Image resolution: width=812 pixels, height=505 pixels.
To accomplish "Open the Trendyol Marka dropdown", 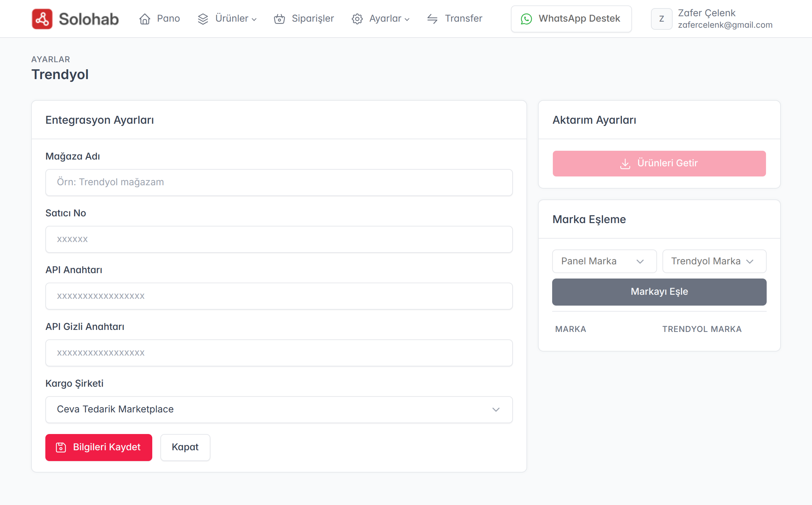I will pos(714,261).
